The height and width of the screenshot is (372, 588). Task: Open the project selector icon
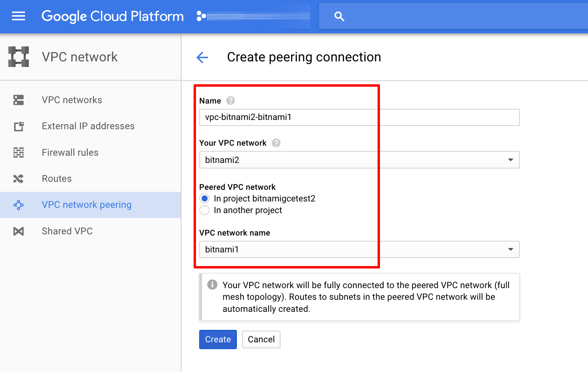tap(201, 16)
